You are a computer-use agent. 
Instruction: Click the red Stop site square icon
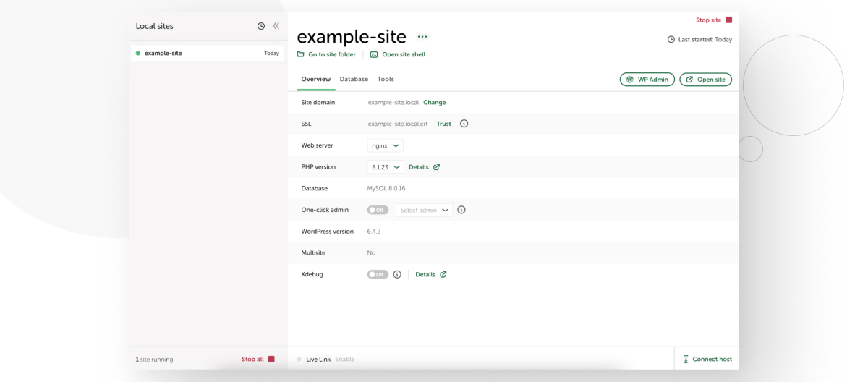[x=728, y=20]
